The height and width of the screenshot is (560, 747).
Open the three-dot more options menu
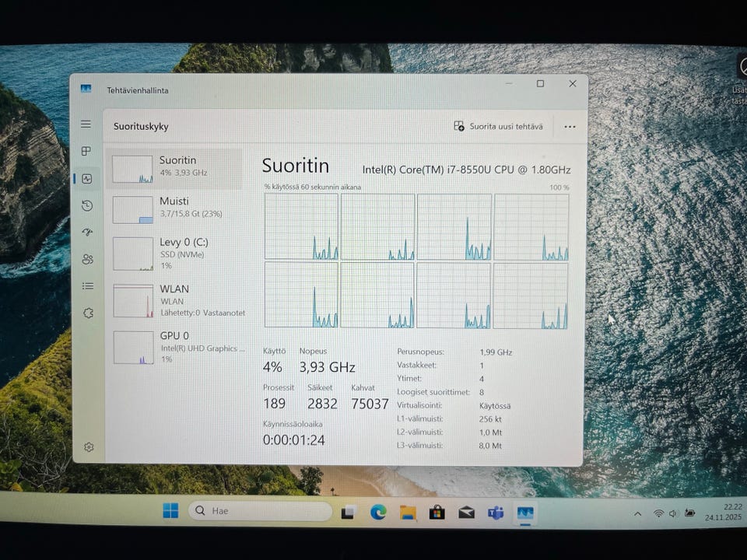point(570,127)
